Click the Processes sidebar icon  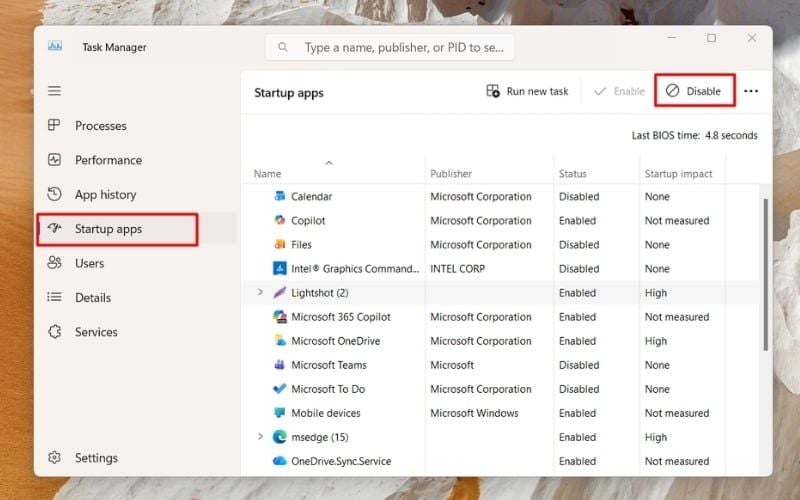click(x=54, y=125)
